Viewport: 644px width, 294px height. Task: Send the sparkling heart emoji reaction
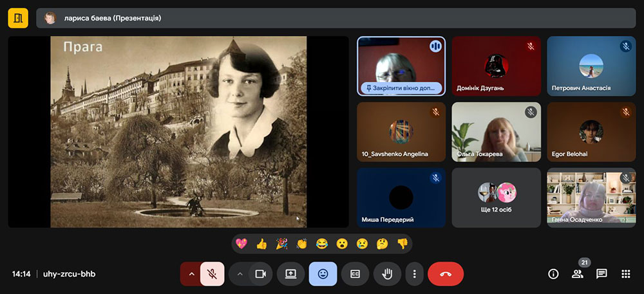click(x=242, y=244)
